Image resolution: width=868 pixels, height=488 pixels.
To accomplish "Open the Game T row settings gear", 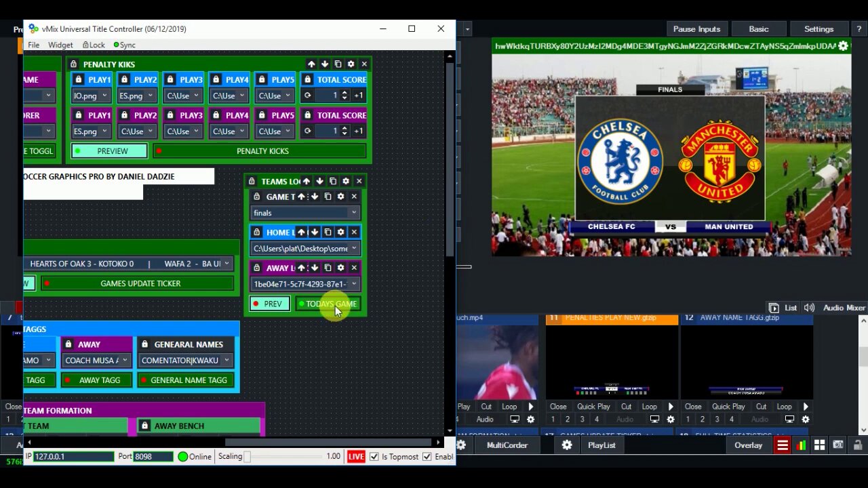I will (x=340, y=197).
